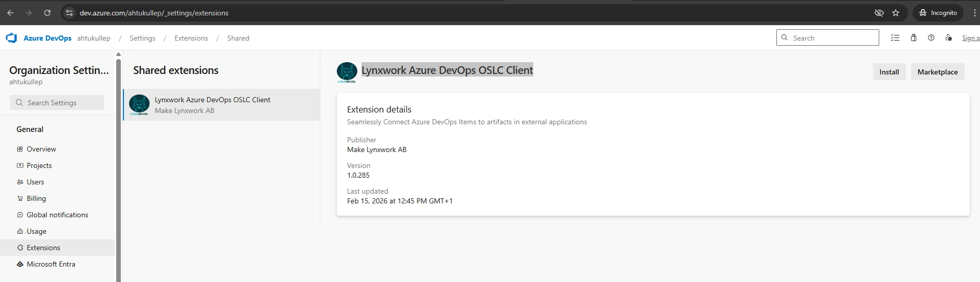
Task: Click the large Lynxwork logo beside the title
Action: (x=347, y=72)
